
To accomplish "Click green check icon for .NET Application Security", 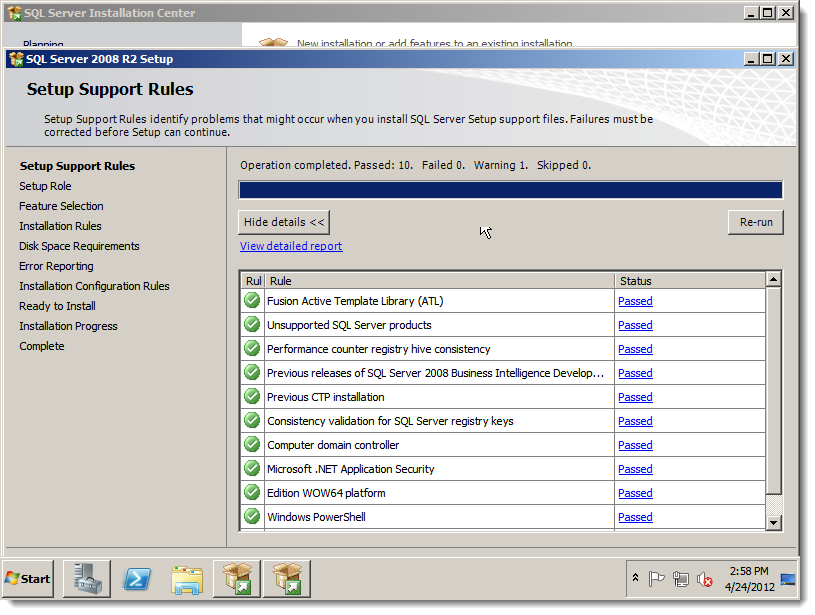I will [x=252, y=468].
